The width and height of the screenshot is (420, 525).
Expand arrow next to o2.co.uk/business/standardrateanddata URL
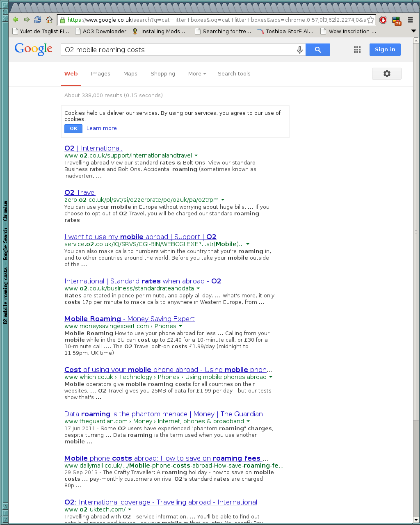tap(198, 288)
